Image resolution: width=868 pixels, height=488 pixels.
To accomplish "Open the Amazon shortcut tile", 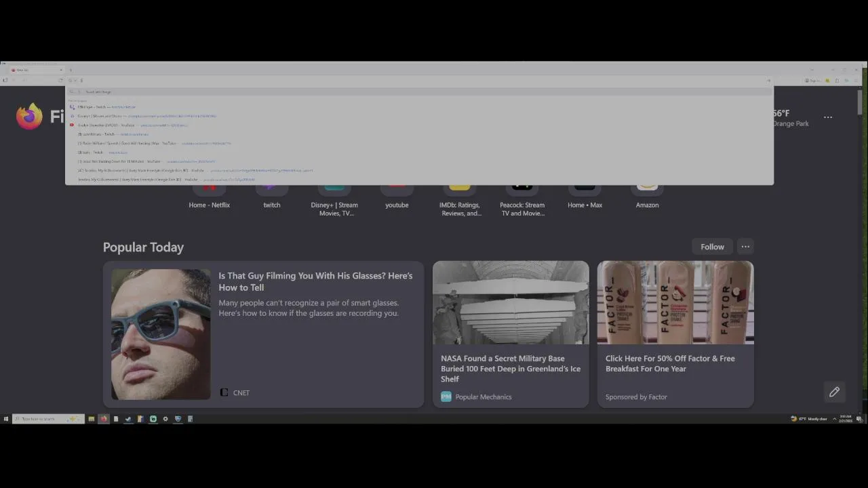I will 647,197.
